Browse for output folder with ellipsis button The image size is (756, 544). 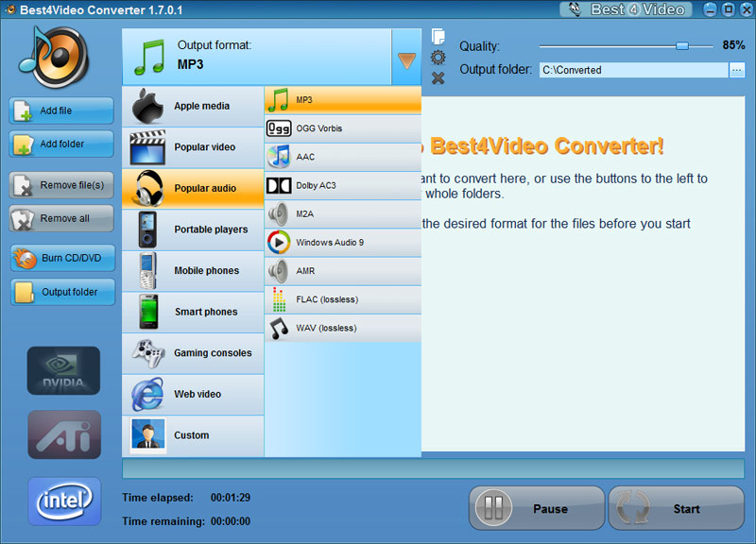click(736, 70)
